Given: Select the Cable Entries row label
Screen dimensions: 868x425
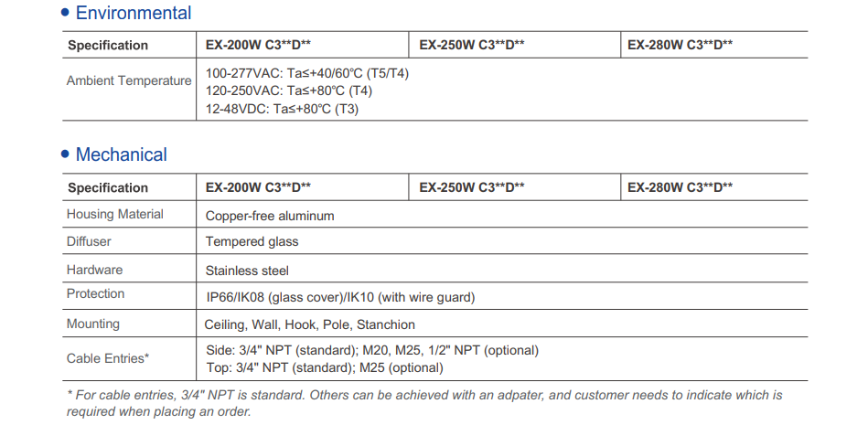Looking at the screenshot, I should (x=108, y=358).
